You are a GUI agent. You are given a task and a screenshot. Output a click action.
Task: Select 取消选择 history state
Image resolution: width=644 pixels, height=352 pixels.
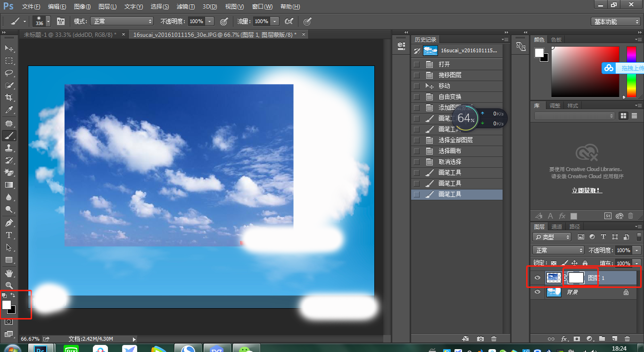coord(457,162)
